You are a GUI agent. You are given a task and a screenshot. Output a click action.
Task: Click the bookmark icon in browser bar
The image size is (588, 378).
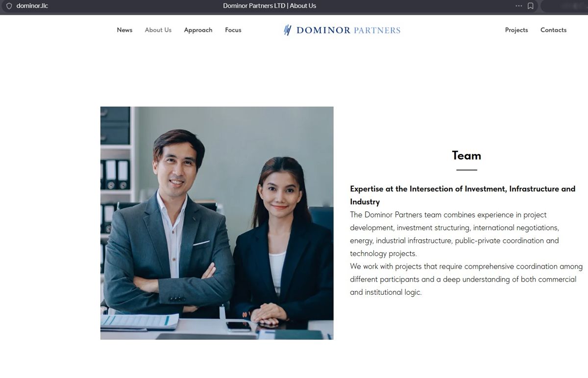[530, 6]
